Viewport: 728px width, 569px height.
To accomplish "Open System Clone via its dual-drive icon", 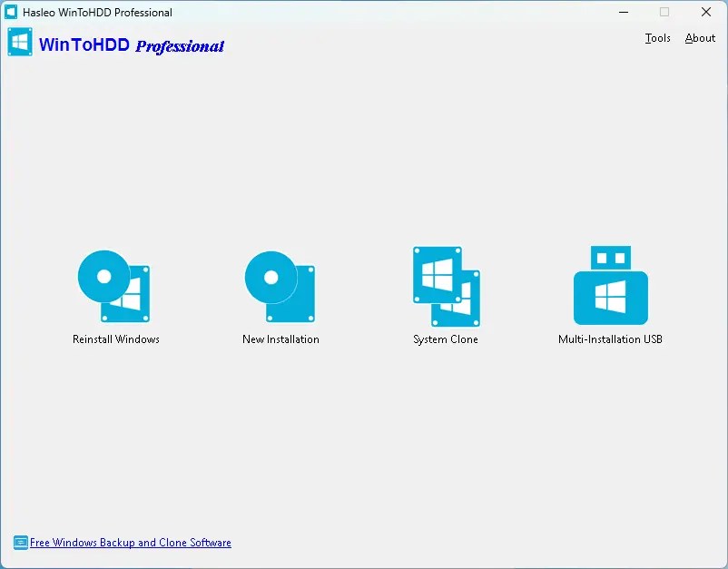I will tap(446, 286).
